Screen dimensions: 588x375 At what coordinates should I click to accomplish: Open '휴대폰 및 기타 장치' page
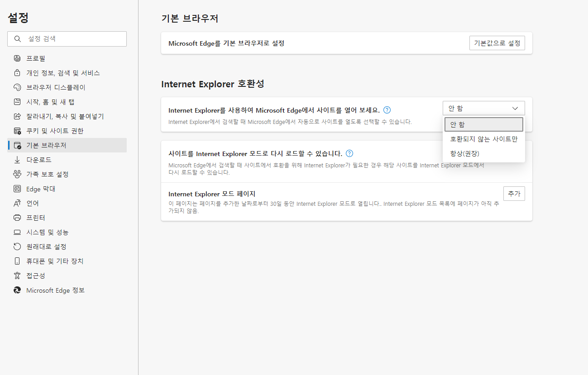(x=67, y=261)
